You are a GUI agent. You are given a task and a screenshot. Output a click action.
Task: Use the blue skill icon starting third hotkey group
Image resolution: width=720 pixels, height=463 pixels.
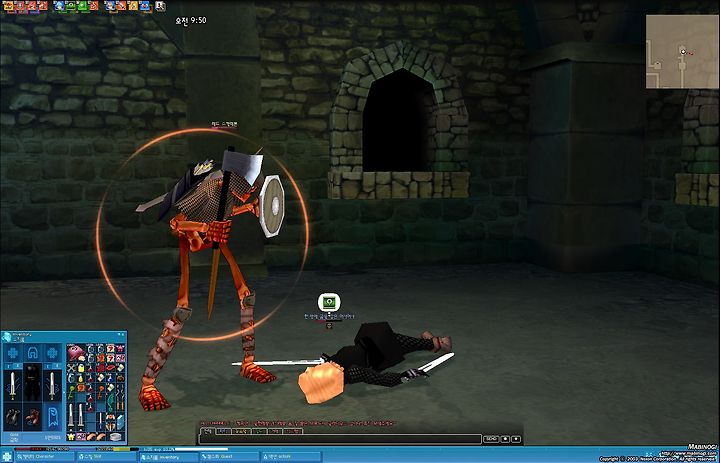(x=110, y=6)
